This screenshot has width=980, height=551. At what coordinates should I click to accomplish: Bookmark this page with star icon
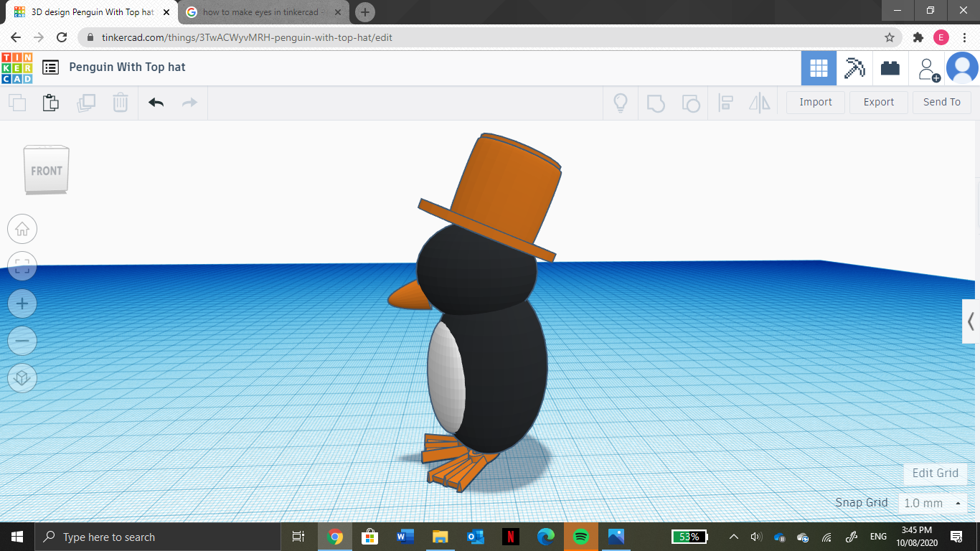click(889, 37)
